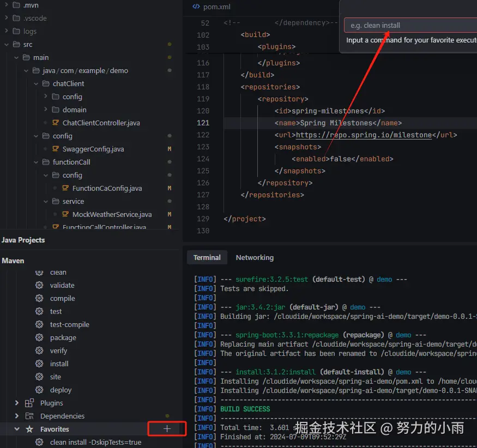The image size is (477, 448).
Task: Run the deploy lifecycle phase
Action: 61,390
